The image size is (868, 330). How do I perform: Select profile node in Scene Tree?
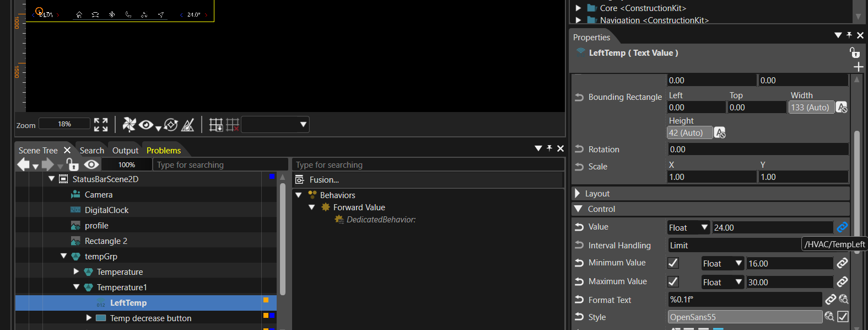[96, 226]
